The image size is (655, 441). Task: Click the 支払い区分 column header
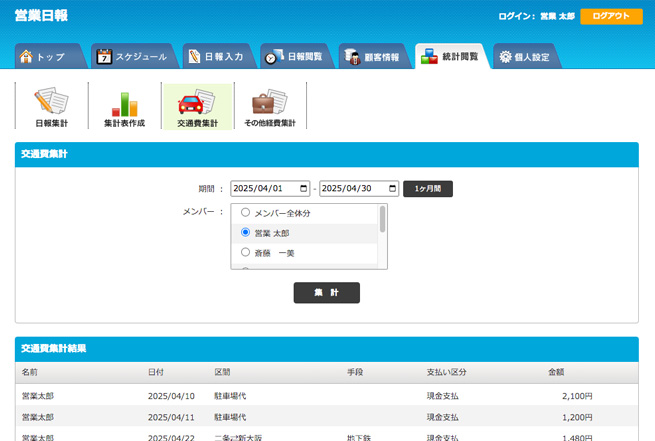point(447,372)
